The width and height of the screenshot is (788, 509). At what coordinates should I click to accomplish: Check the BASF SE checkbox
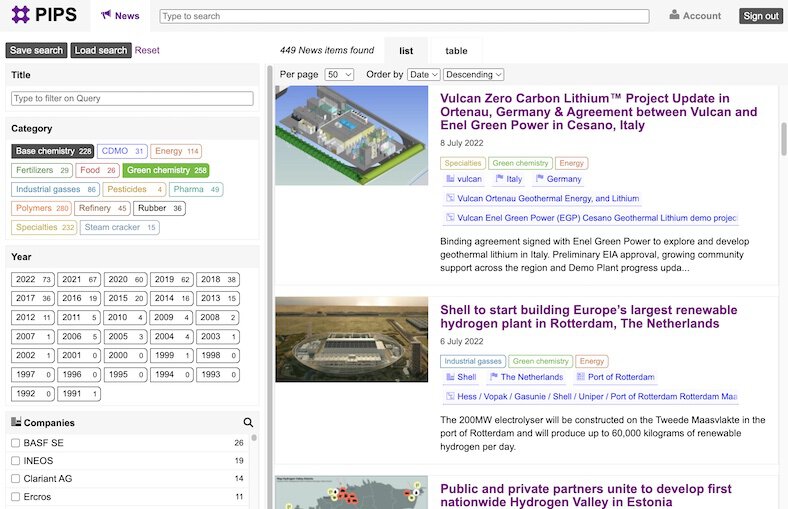pyautogui.click(x=16, y=443)
